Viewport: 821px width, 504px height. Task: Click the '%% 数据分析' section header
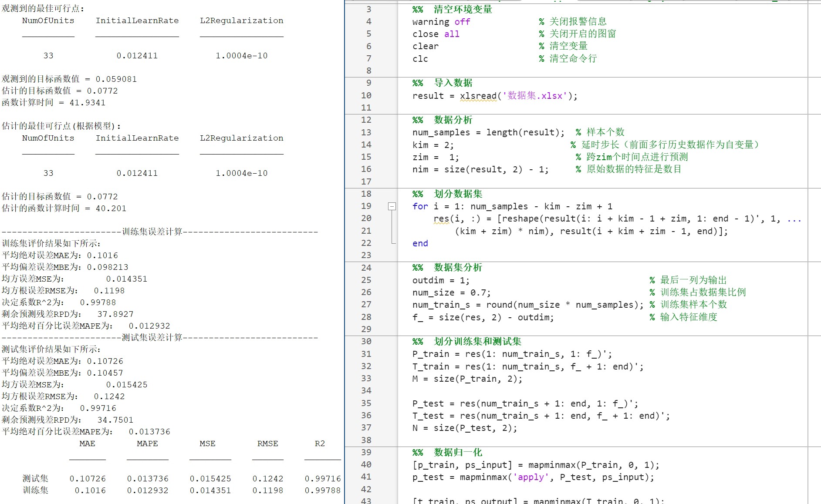tap(443, 120)
